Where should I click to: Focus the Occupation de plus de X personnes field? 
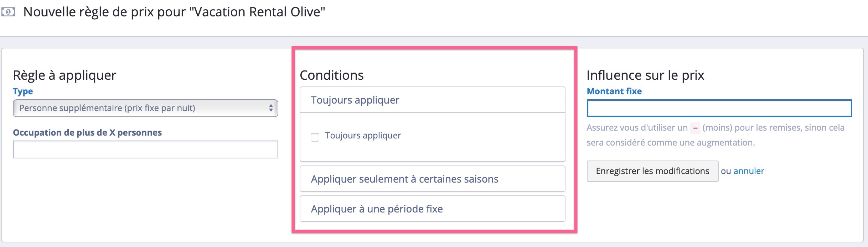[x=145, y=149]
